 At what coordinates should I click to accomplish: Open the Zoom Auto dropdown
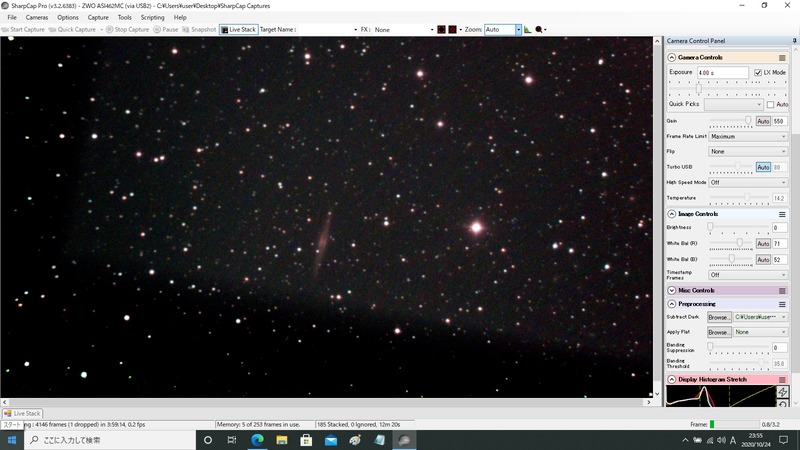tap(518, 30)
